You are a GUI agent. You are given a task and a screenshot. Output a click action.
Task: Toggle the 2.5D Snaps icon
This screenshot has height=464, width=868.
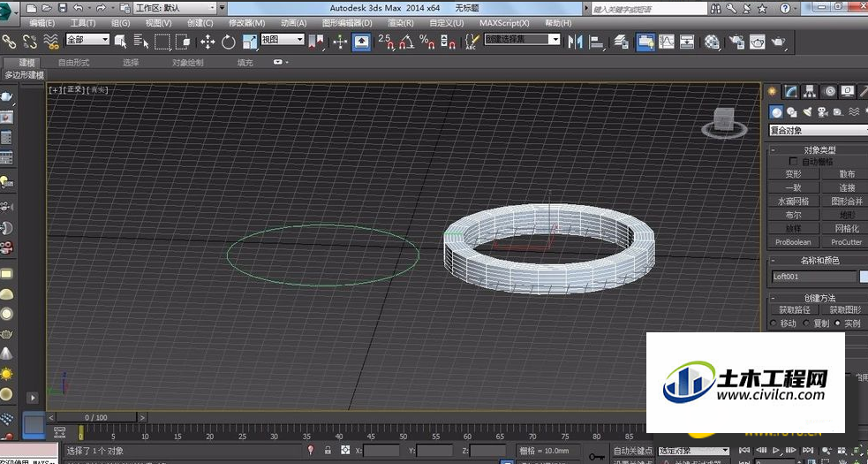pyautogui.click(x=385, y=41)
